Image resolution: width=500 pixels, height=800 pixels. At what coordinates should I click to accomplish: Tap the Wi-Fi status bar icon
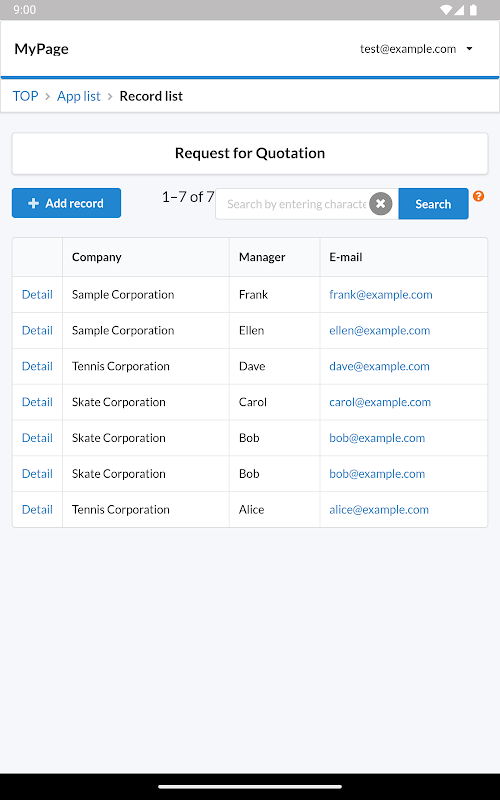(446, 10)
